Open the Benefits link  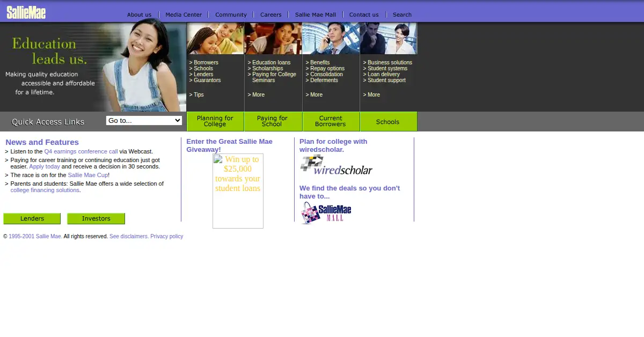(x=320, y=63)
